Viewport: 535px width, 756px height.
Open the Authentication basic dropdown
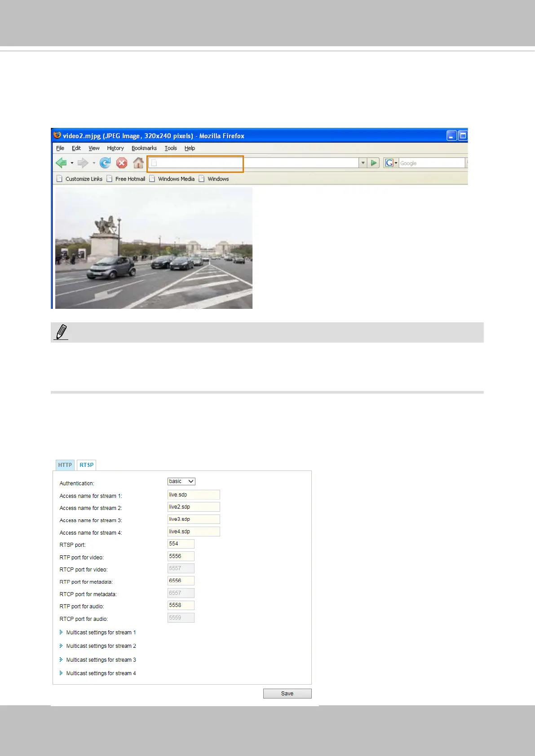coord(181,481)
